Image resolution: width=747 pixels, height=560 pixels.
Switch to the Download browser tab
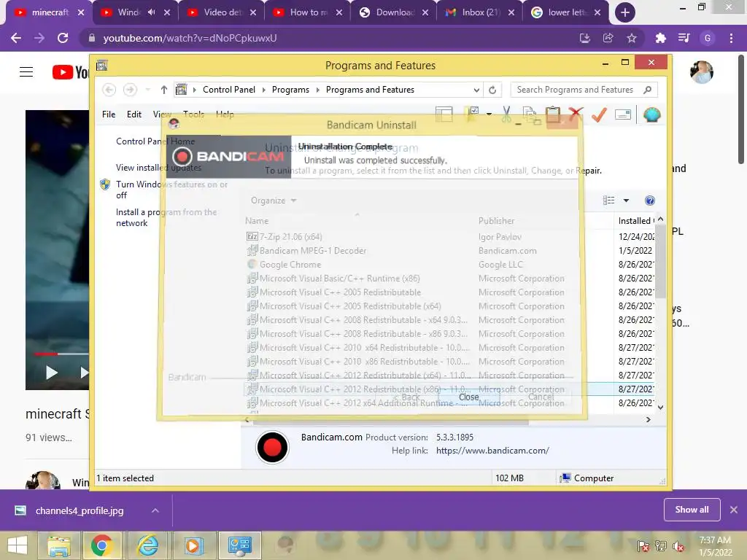393,12
